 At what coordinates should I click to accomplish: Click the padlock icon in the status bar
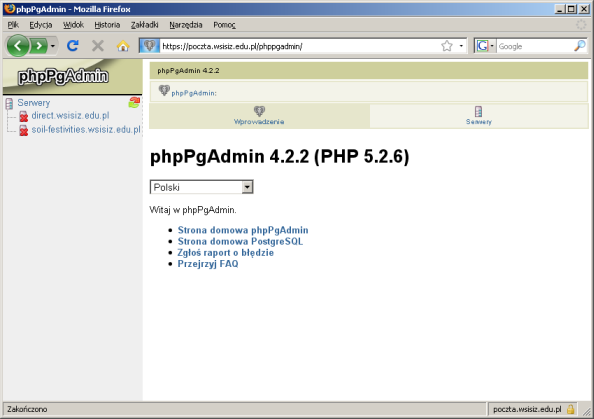571,409
